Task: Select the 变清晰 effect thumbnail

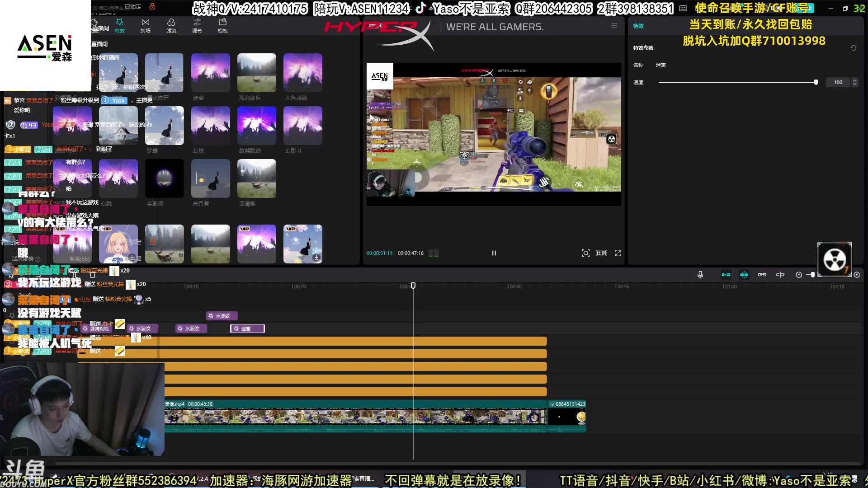Action: [x=257, y=178]
